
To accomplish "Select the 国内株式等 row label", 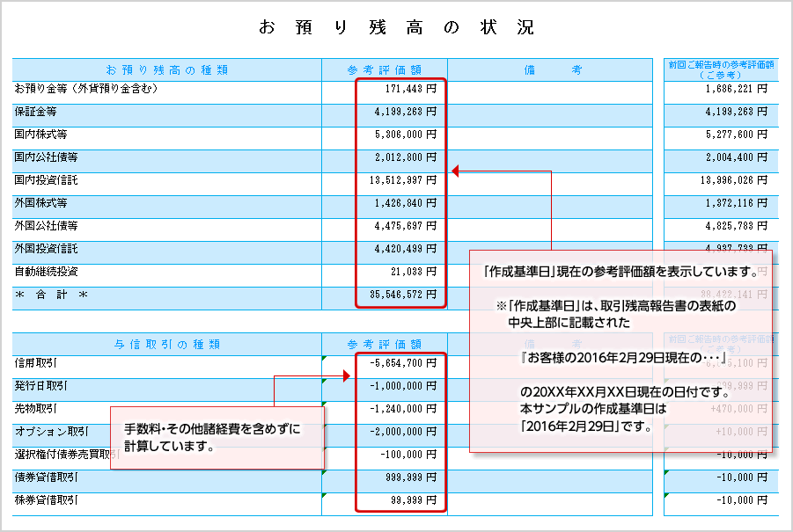I will click(x=40, y=135).
